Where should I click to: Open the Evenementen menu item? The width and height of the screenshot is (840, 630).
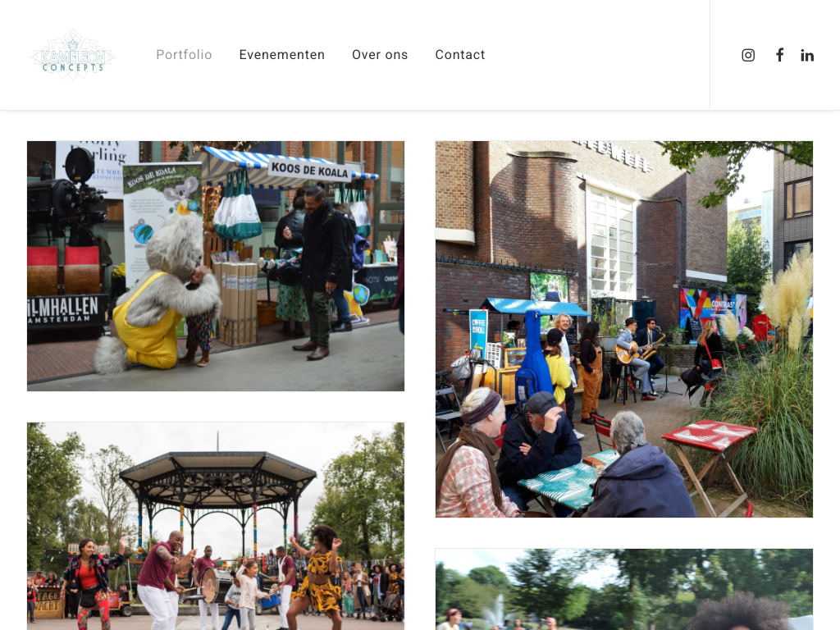tap(282, 55)
